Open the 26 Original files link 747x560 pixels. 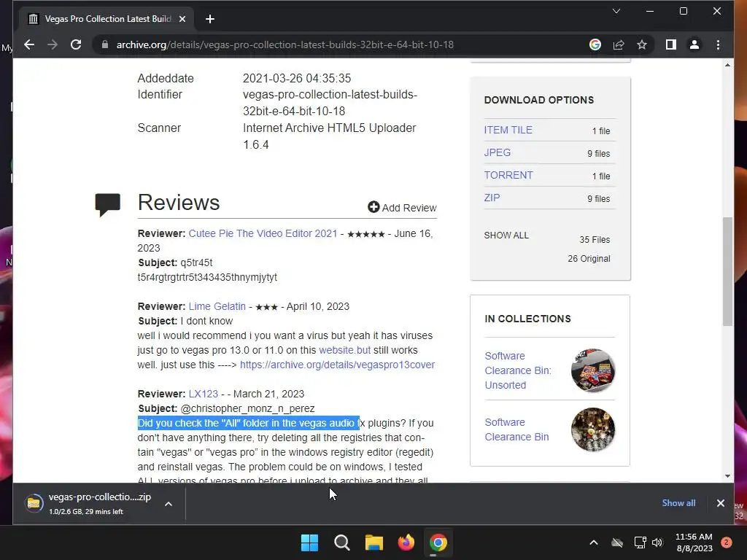click(x=589, y=259)
